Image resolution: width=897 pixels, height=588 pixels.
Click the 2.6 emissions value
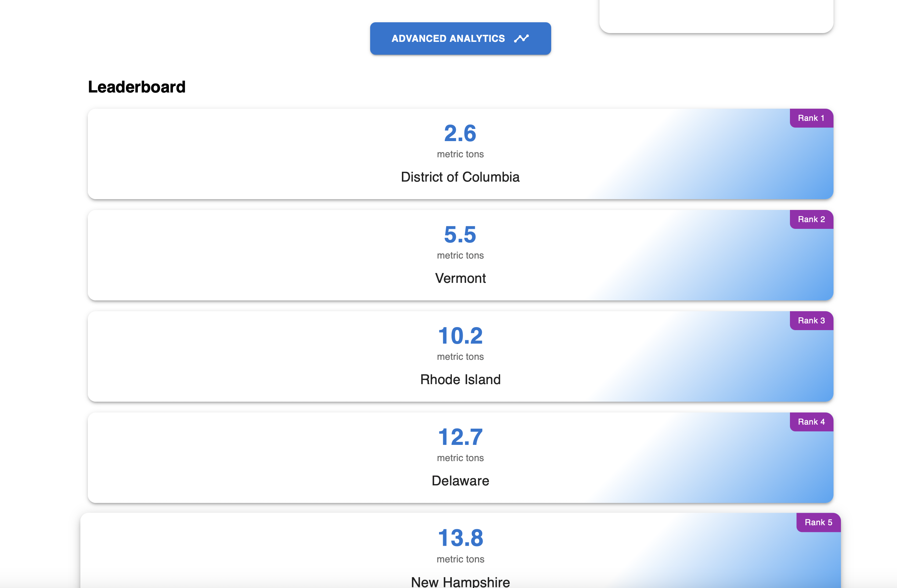coord(460,133)
